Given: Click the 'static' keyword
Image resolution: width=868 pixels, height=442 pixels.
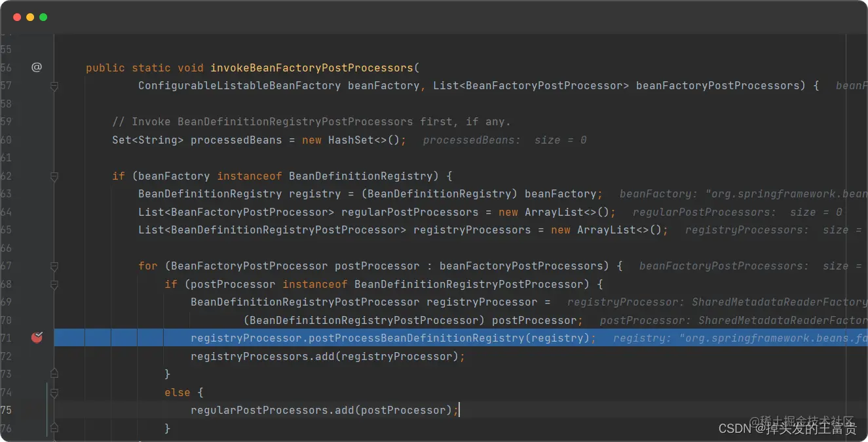Looking at the screenshot, I should [x=151, y=68].
